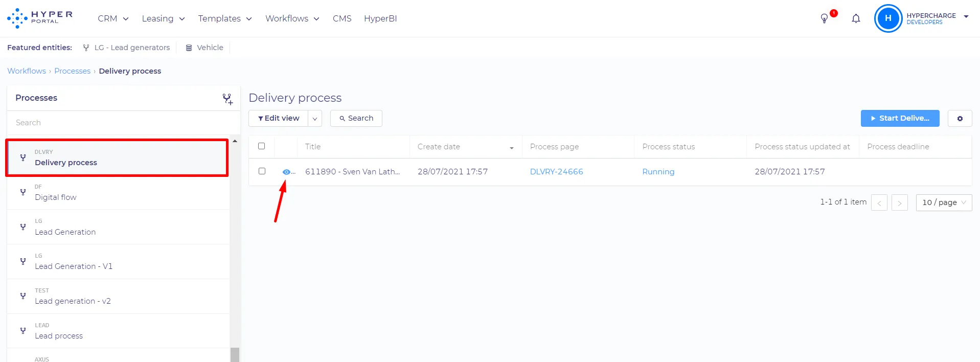
Task: Select Delivery process in the sidebar
Action: [x=117, y=157]
